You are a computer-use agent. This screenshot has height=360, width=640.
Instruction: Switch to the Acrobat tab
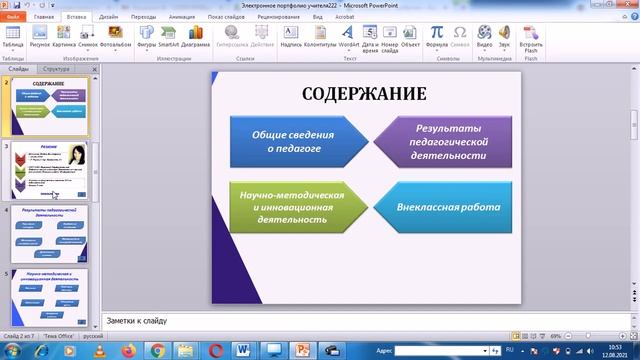[x=344, y=17]
